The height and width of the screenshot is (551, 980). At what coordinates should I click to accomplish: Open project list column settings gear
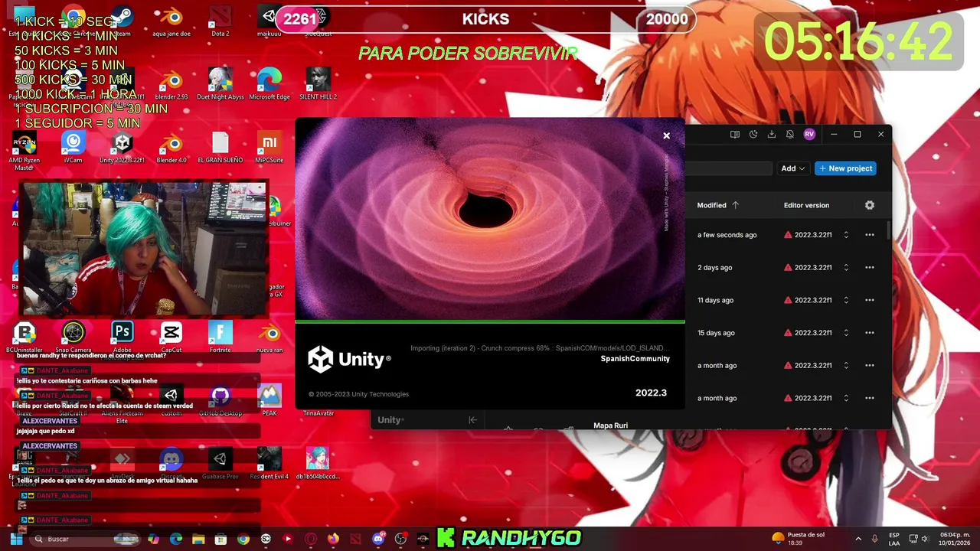[869, 205]
